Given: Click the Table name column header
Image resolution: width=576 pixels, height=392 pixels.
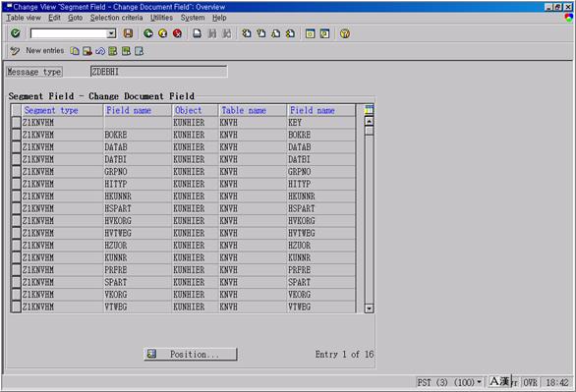Looking at the screenshot, I should point(253,110).
